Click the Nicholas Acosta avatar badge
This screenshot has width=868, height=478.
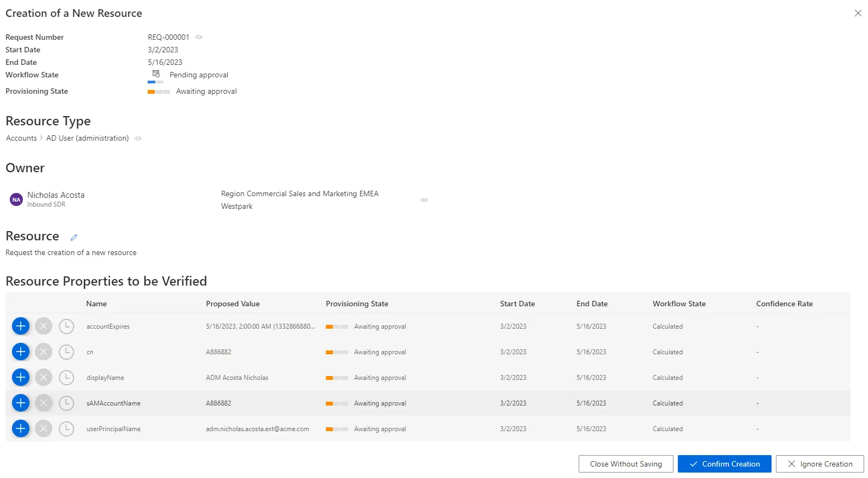pyautogui.click(x=16, y=199)
